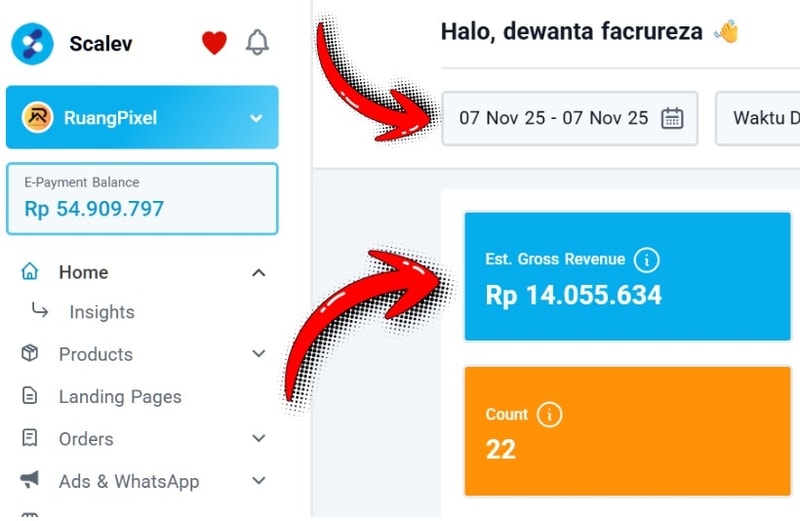Viewport: 800px width, 521px height.
Task: Expand the Ads & WhatsApp chevron
Action: (x=258, y=481)
